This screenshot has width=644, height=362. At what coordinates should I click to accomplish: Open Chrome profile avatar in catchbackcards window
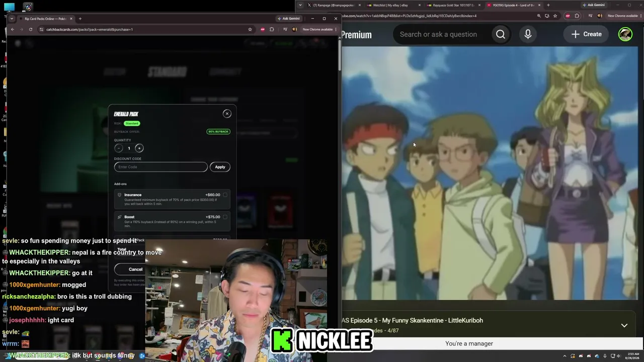pos(294,29)
